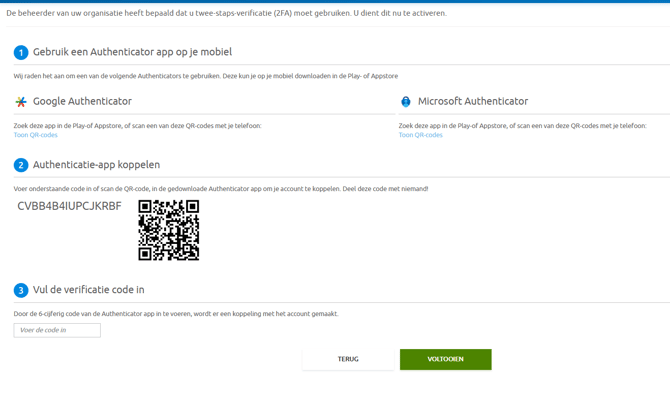Click the step 3 number badge
670x406 pixels.
(21, 290)
